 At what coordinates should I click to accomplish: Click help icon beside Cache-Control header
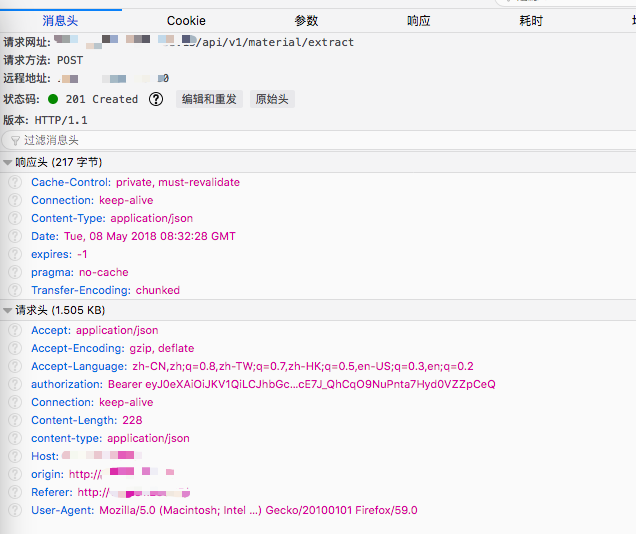15,182
